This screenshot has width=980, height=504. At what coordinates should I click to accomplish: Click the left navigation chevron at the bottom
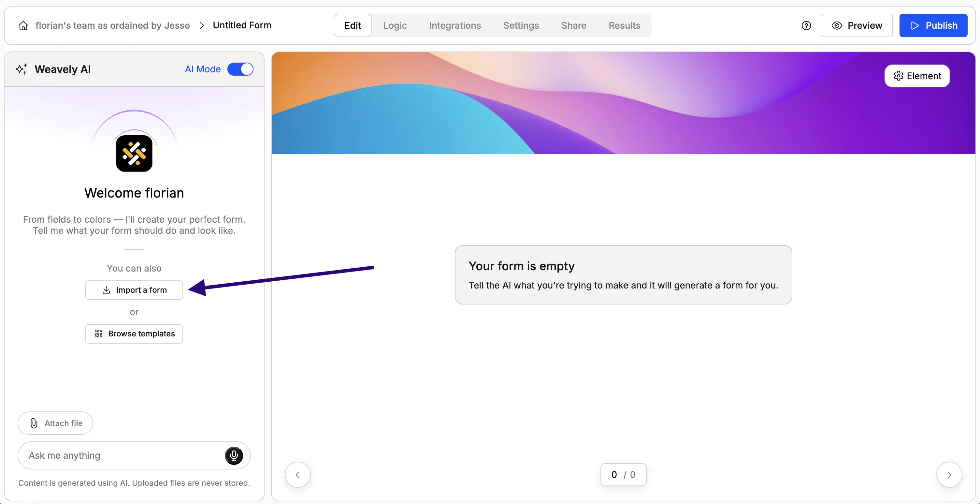tap(297, 474)
